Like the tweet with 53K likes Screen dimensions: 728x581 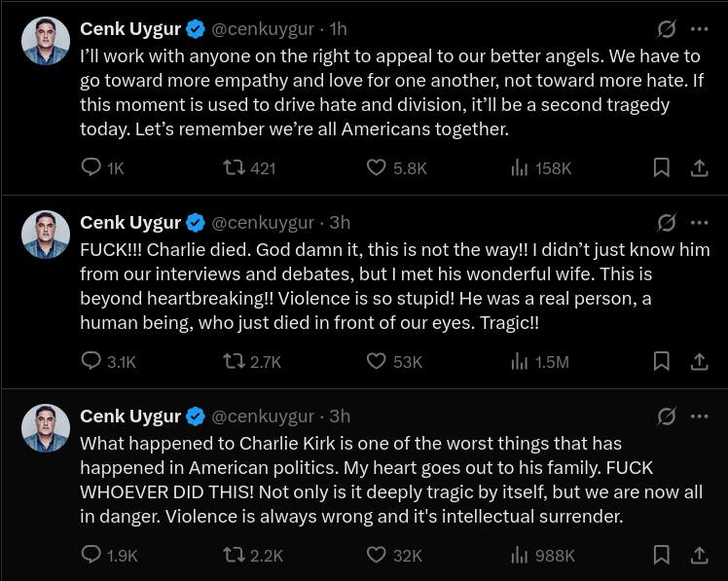click(377, 362)
